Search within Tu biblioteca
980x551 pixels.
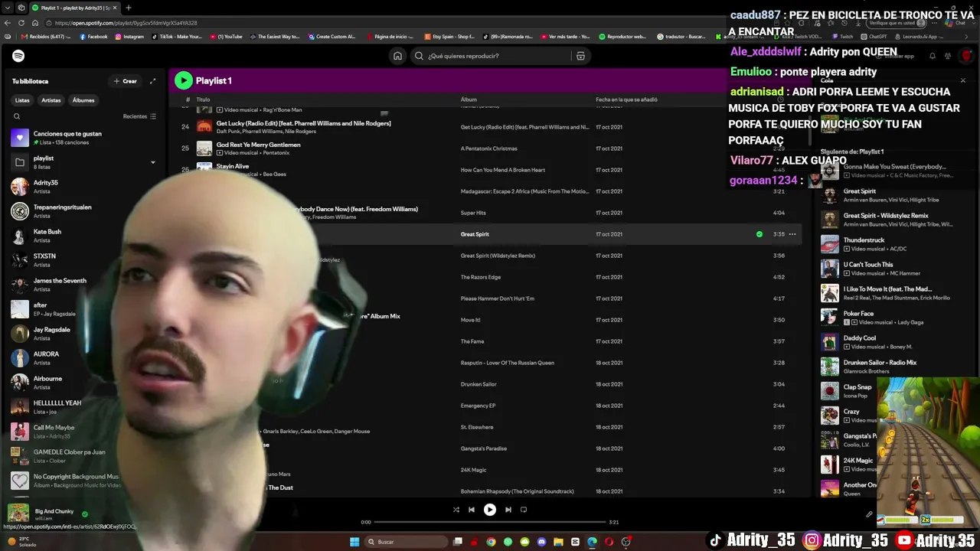click(17, 116)
